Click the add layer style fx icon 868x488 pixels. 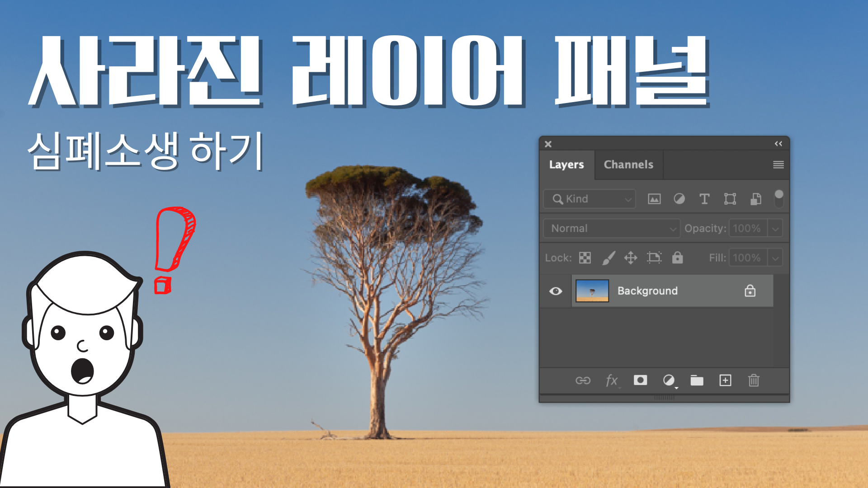coord(612,380)
